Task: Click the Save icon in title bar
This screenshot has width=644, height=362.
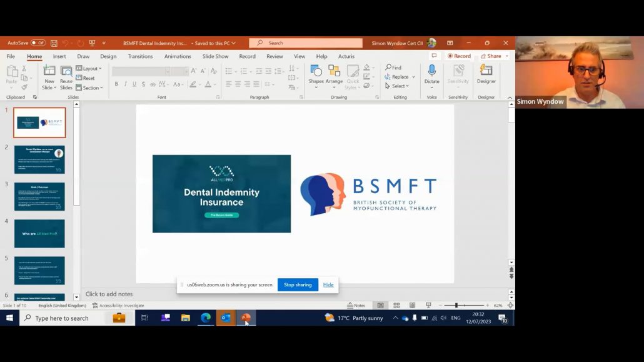Action: click(x=54, y=43)
